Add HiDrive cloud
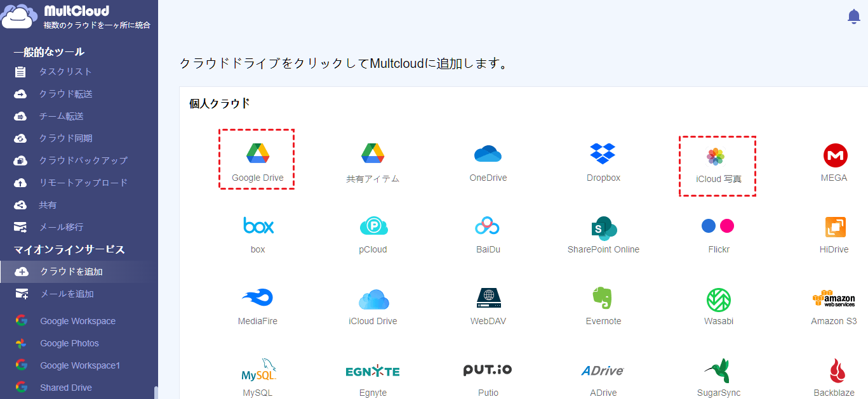Image resolution: width=868 pixels, height=399 pixels. pos(834,234)
